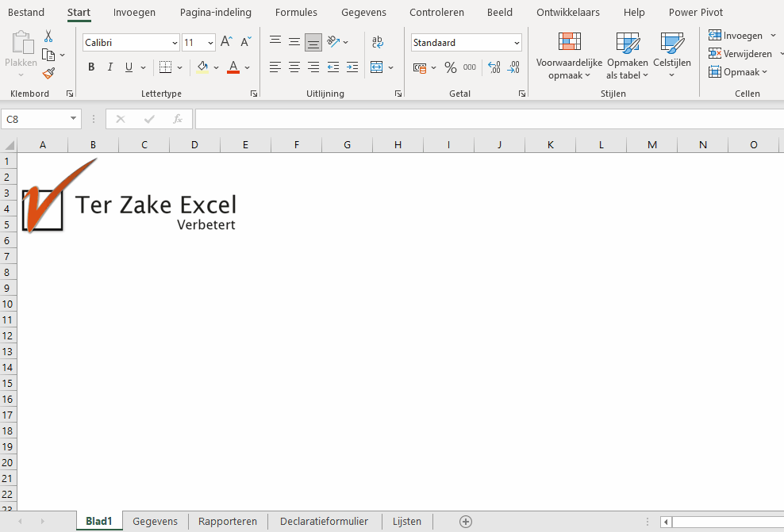
Task: Increase decimal places icon
Action: click(x=494, y=67)
